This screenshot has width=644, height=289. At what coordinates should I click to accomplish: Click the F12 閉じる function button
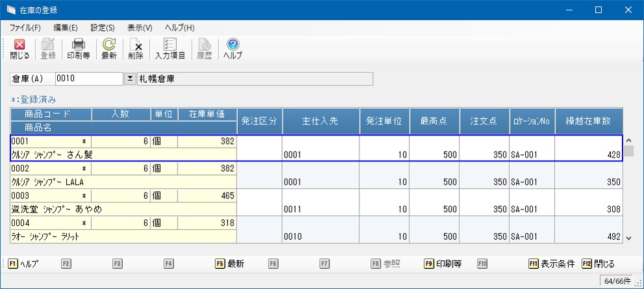(599, 264)
